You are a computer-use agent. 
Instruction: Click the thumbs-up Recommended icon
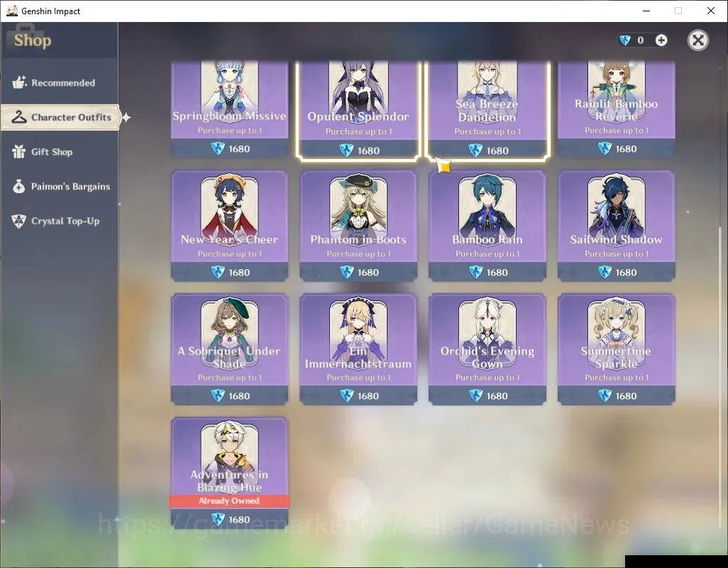pyautogui.click(x=19, y=82)
